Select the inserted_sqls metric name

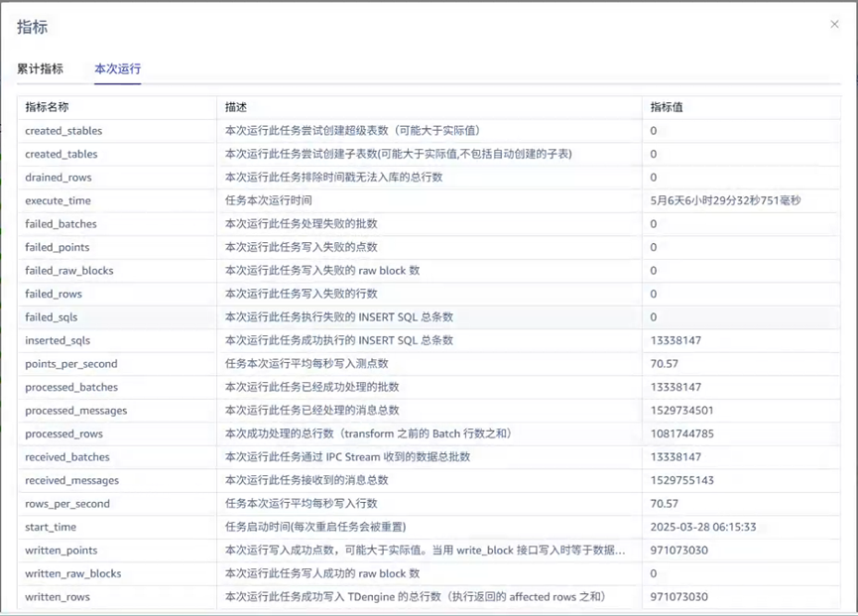[58, 340]
